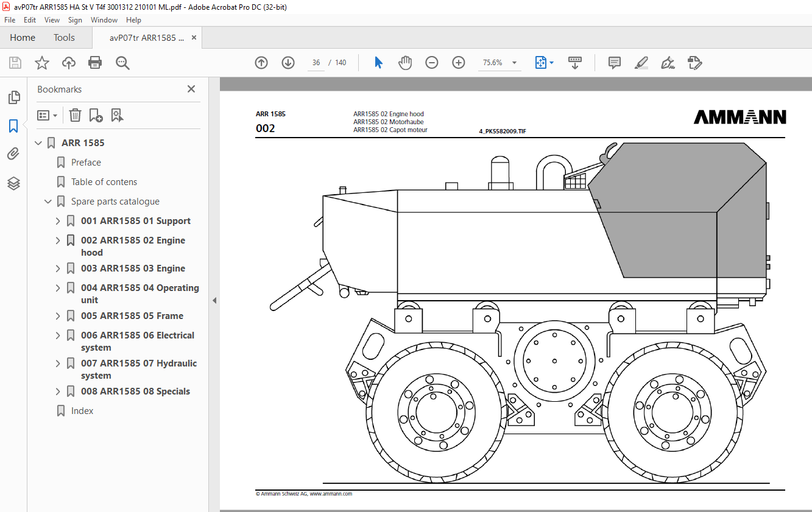Toggle the Bookmarks panel icon
The image size is (812, 512).
(13, 126)
